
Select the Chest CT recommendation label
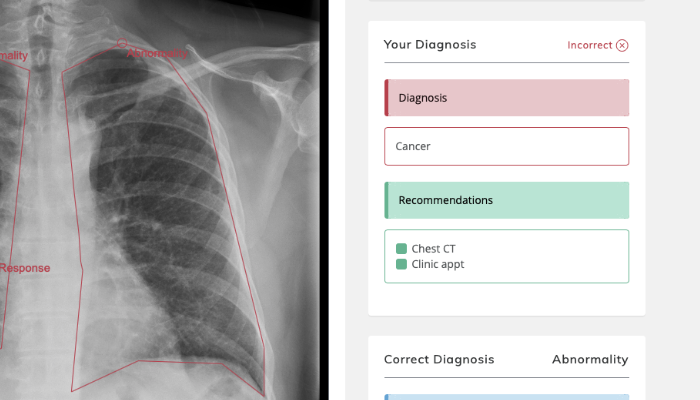tap(433, 249)
